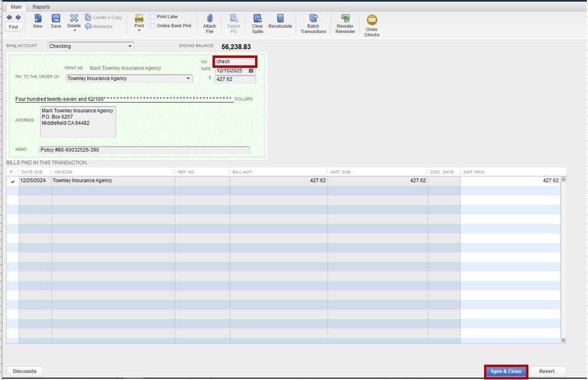
Task: Click the Revert button
Action: point(547,371)
